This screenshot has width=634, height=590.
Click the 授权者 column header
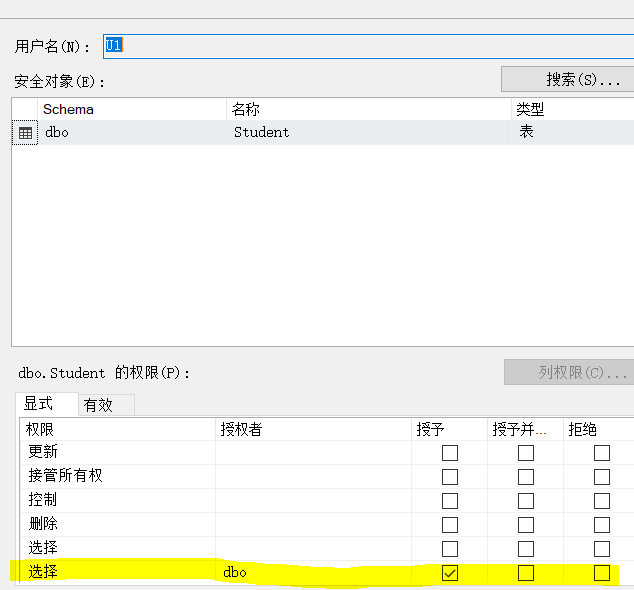313,429
